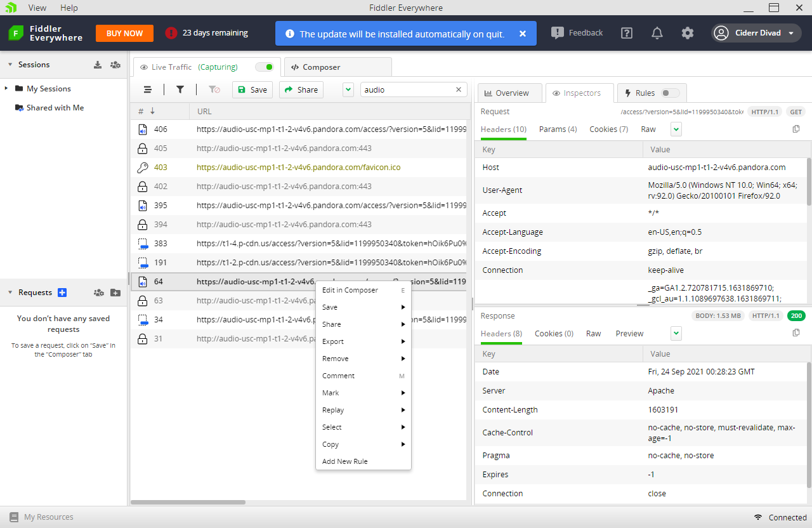Image resolution: width=812 pixels, height=528 pixels.
Task: Click the audio search filter field
Action: 407,89
